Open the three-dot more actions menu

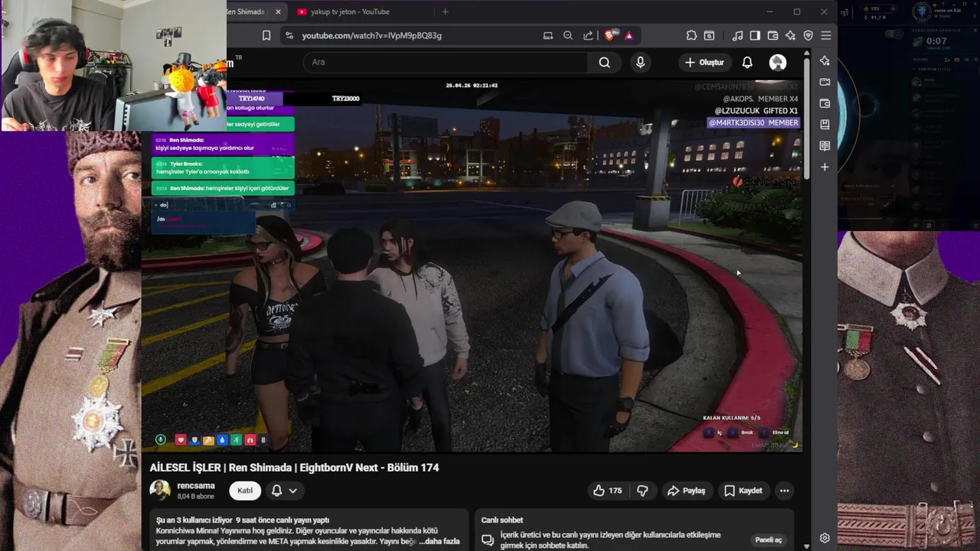point(784,491)
